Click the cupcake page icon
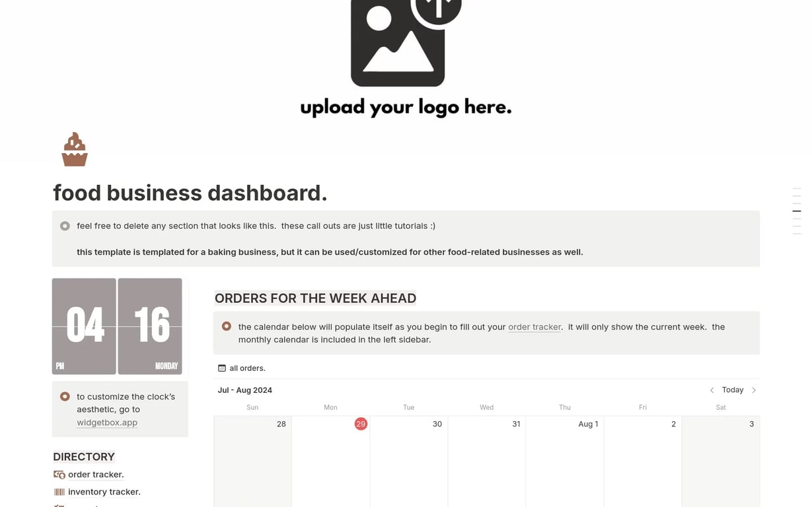This screenshot has width=812, height=507. point(75,149)
